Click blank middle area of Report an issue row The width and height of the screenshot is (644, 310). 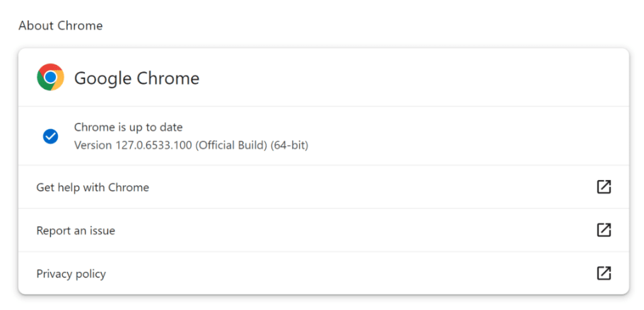[353, 231]
